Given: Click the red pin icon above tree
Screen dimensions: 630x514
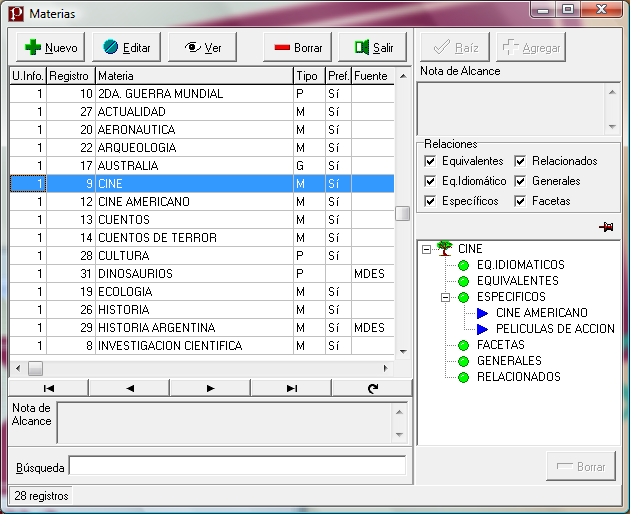Looking at the screenshot, I should tap(606, 228).
